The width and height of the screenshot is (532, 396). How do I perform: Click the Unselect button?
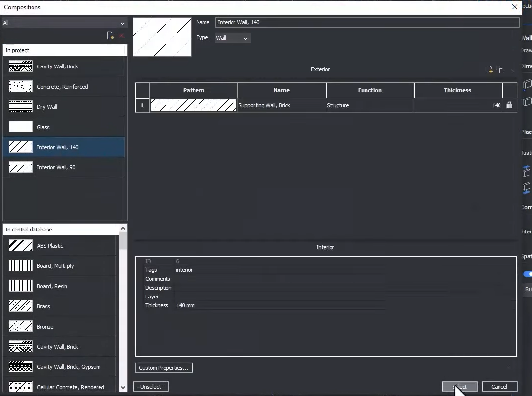151,386
